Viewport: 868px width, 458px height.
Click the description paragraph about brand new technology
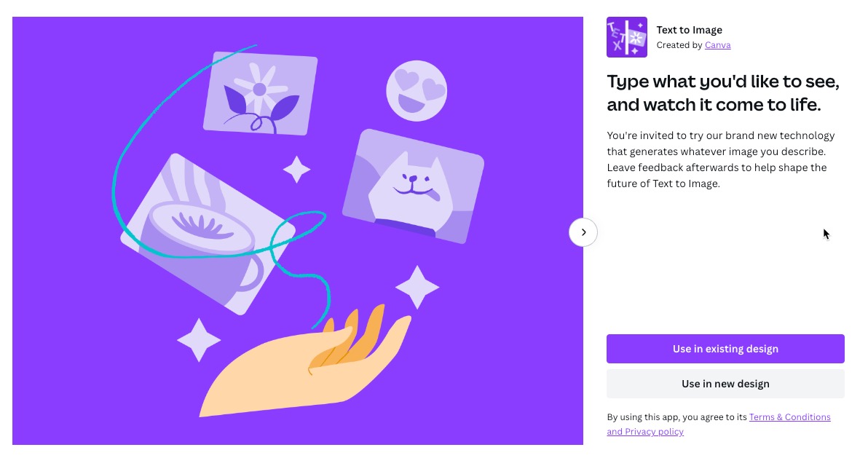pos(721,159)
